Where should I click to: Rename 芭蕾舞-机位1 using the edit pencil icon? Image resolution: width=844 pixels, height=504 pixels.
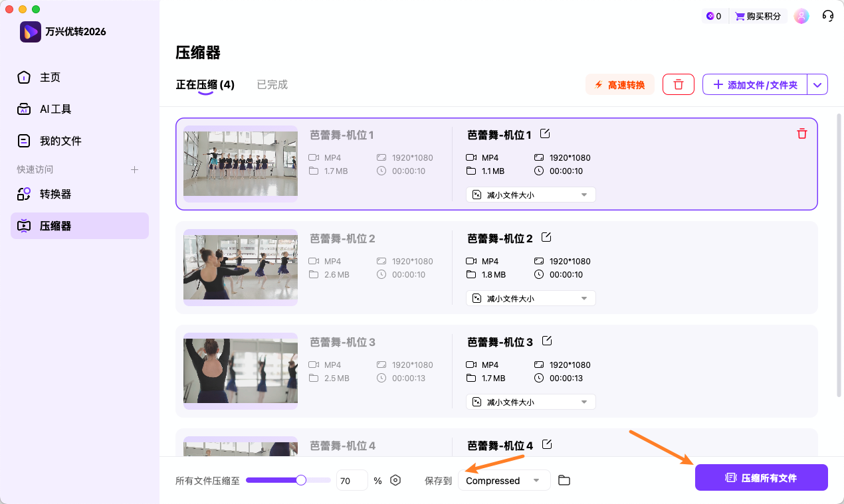click(x=545, y=133)
